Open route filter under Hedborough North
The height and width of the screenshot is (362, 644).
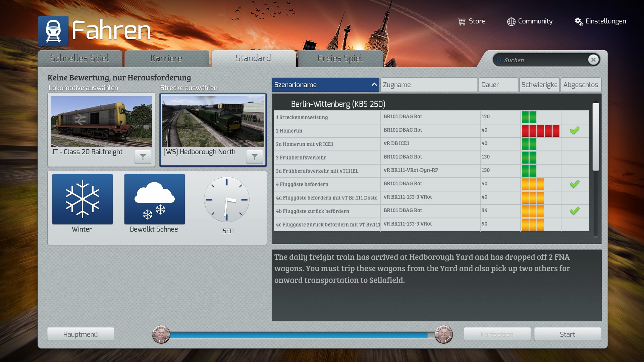(255, 157)
